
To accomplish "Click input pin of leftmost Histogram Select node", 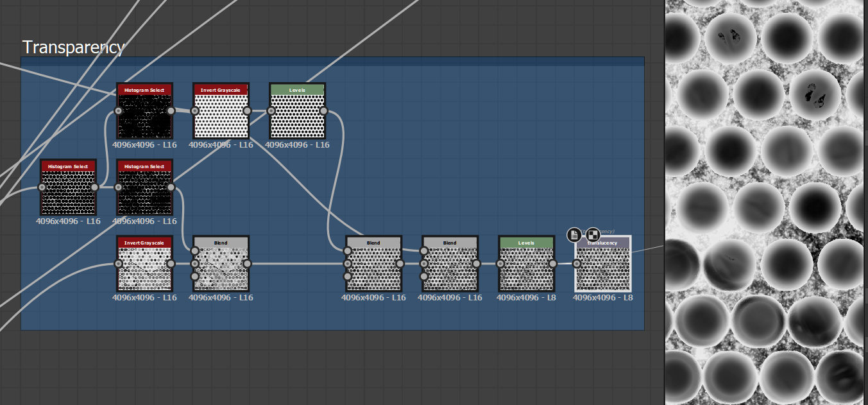I will (42, 187).
